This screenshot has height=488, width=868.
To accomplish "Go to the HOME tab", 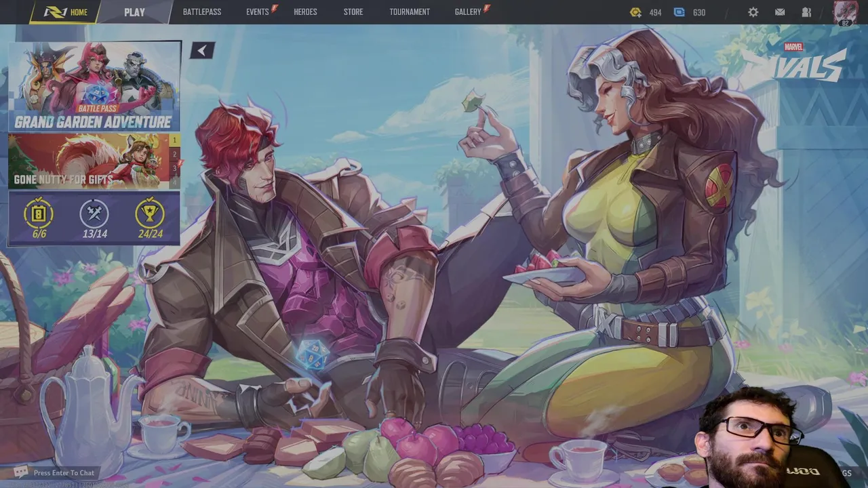I will (x=66, y=12).
